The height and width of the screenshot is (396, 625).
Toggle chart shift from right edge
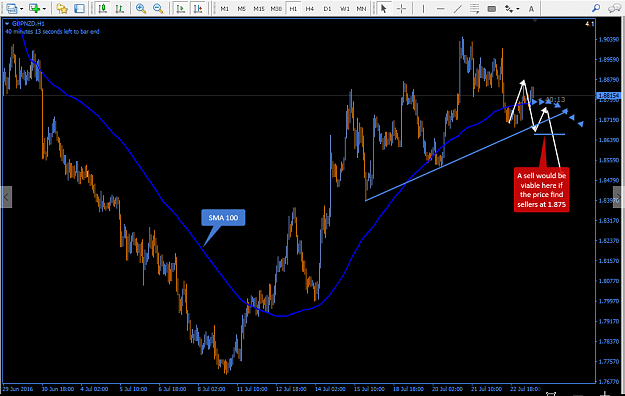pyautogui.click(x=198, y=8)
